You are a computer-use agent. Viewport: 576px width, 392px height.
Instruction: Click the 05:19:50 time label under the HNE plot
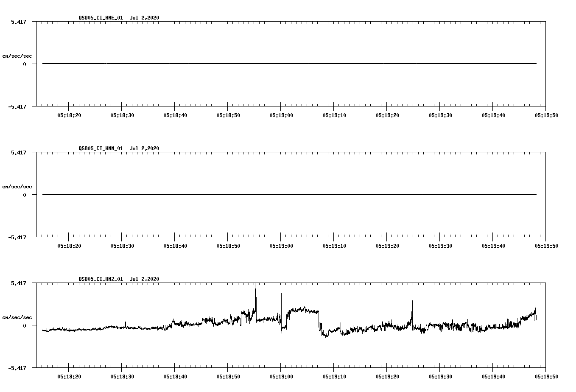(546, 115)
